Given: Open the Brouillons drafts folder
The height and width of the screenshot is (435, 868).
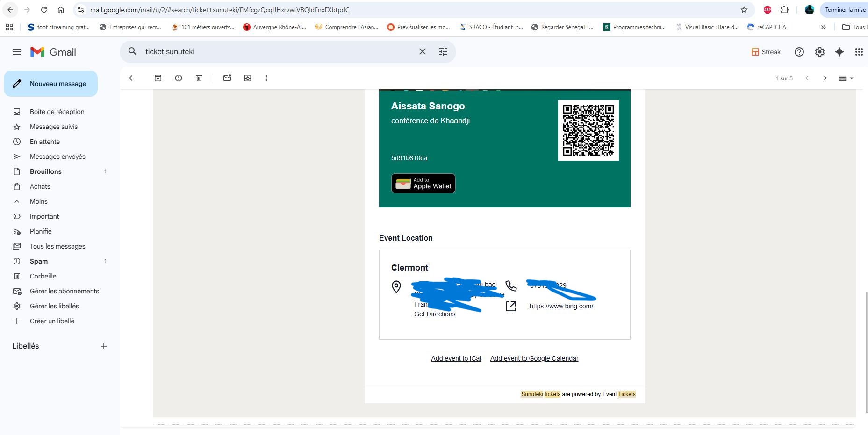Looking at the screenshot, I should pos(46,171).
